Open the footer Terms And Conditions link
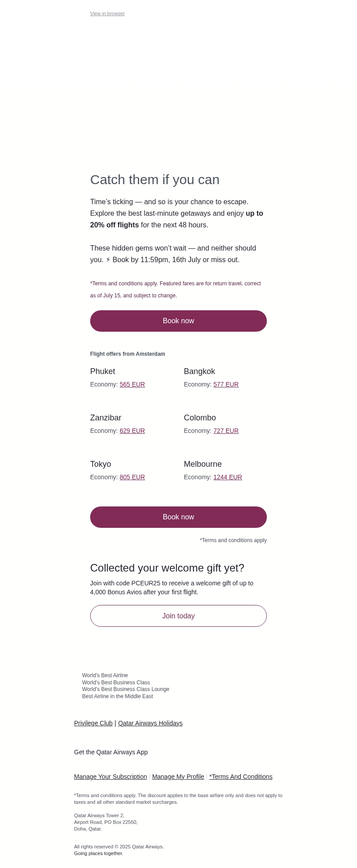357x868 pixels. pyautogui.click(x=241, y=777)
